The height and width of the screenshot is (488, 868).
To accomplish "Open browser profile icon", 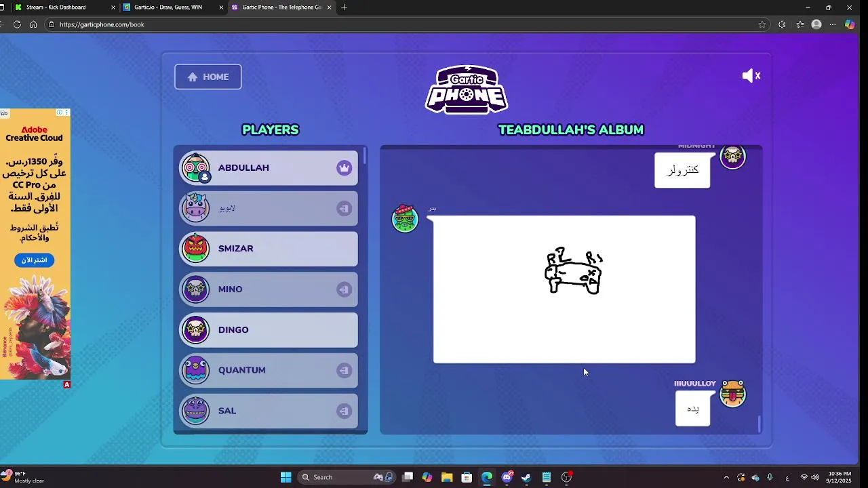I will [x=816, y=24].
